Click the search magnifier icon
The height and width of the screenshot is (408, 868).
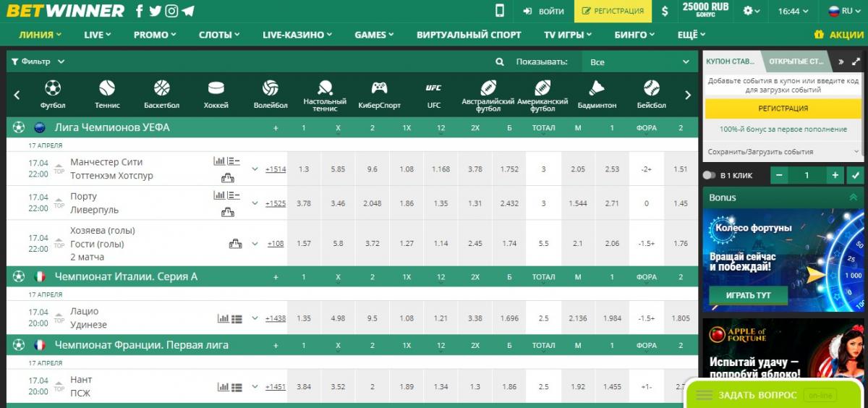click(500, 62)
